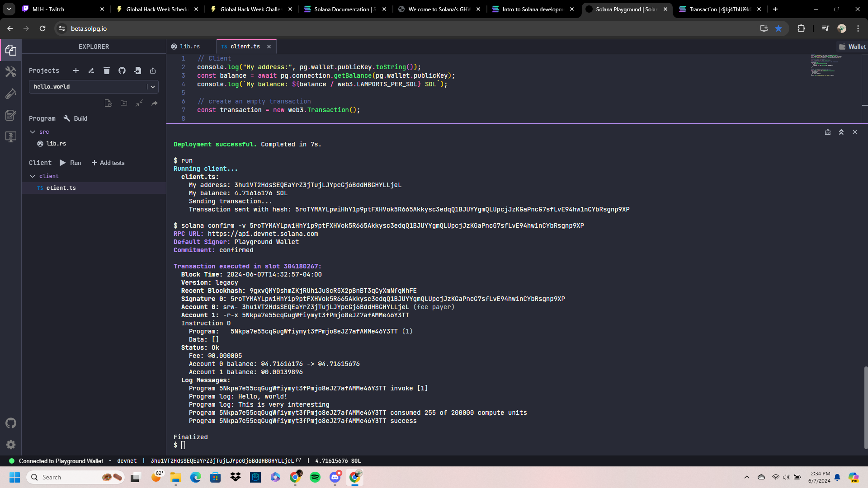Switch to MLH - Twitch browser tab
Viewport: 868px width, 488px height.
pyautogui.click(x=63, y=9)
